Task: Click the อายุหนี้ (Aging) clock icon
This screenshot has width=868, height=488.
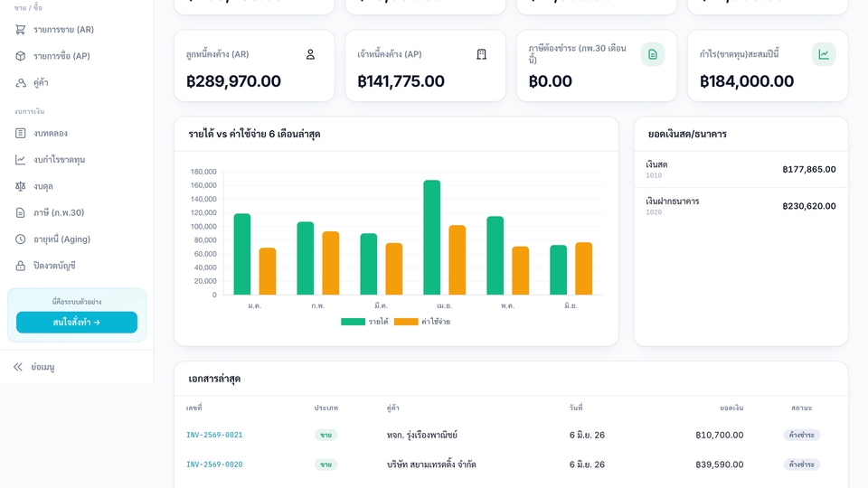Action: pos(21,239)
